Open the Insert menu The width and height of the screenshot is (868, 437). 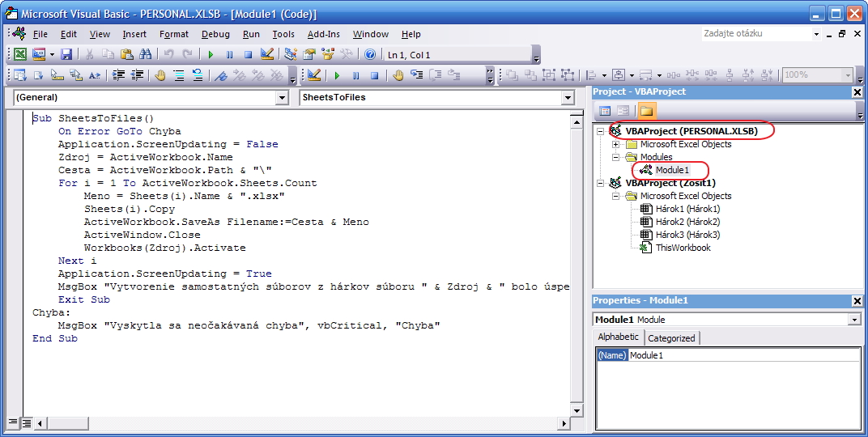(134, 34)
